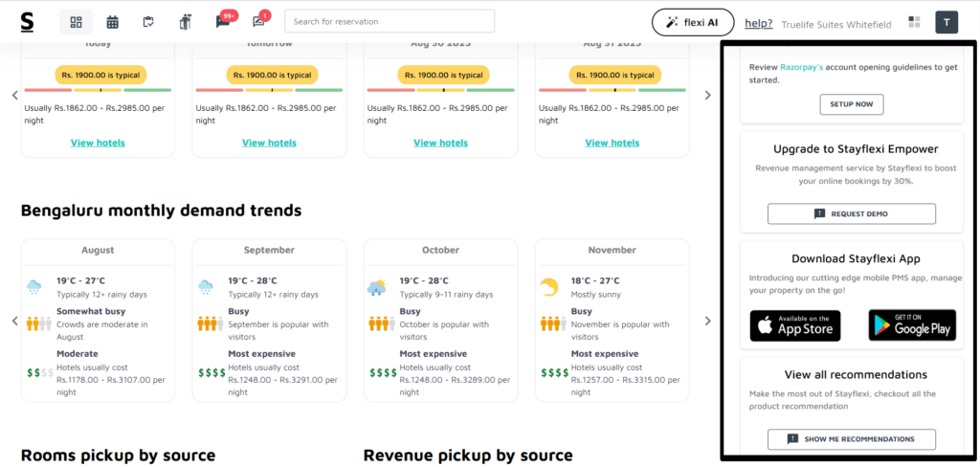Go to previous daily rate cards
The width and height of the screenshot is (980, 467).
click(x=14, y=96)
